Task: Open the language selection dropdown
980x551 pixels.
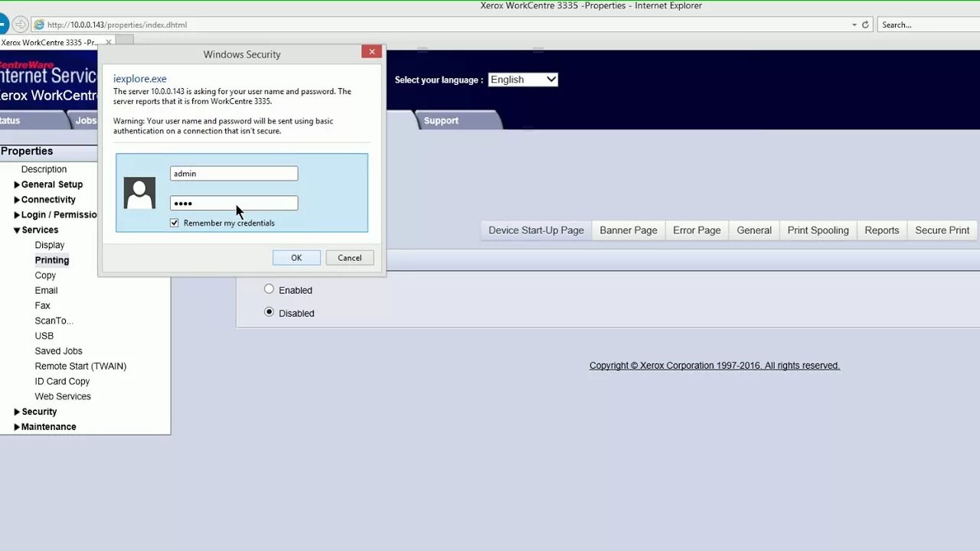Action: [x=523, y=80]
